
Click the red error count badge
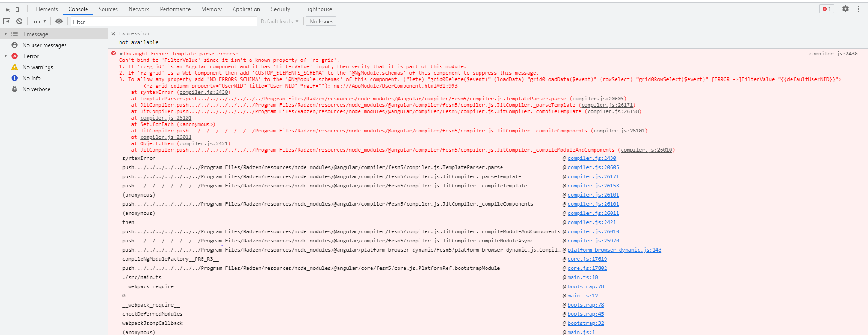tap(826, 9)
